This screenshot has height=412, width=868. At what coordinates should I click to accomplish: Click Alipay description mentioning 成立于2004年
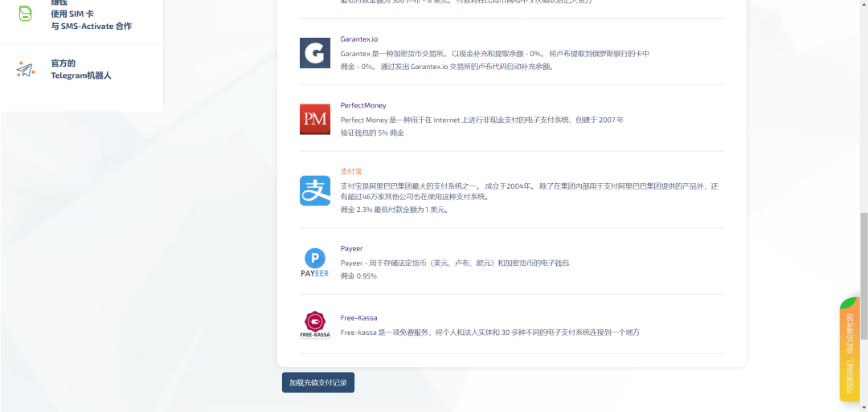[x=529, y=191]
